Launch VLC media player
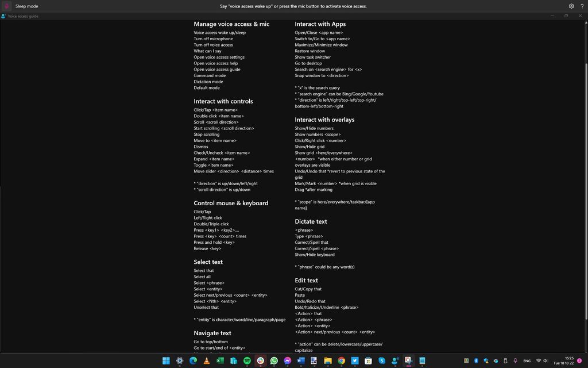This screenshot has height=368, width=588. click(207, 361)
